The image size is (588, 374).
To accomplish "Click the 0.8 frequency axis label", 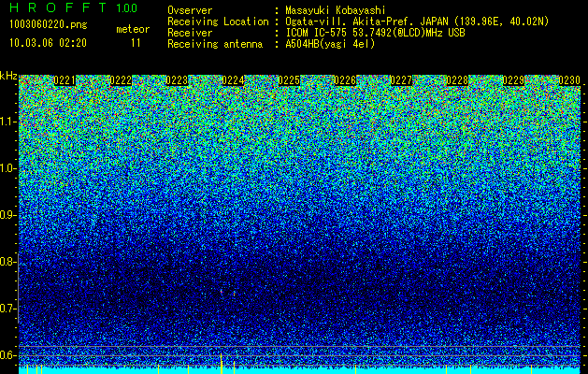I will click(x=7, y=262).
